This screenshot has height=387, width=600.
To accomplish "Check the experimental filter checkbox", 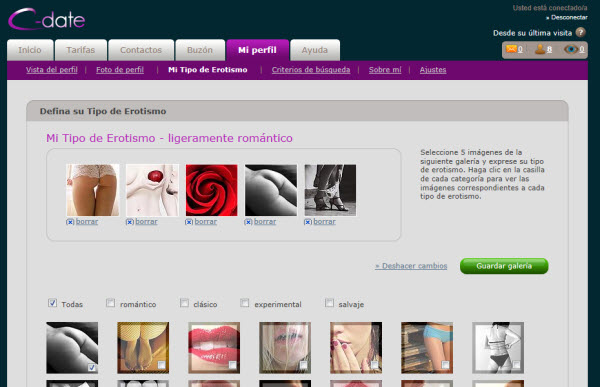I will (x=245, y=303).
